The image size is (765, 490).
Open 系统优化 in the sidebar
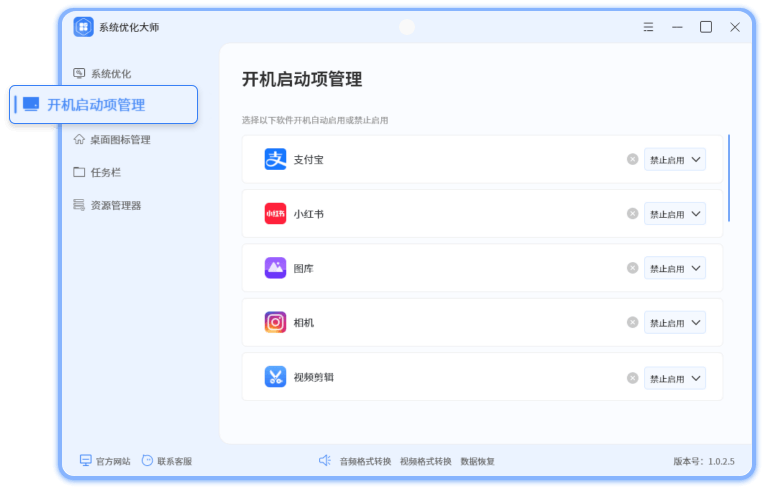pyautogui.click(x=102, y=74)
